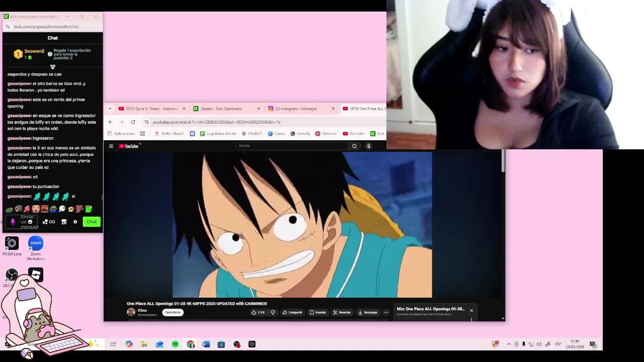This screenshot has height=362, width=644.
Task: Open Microsoft Store from taskbar
Action: (x=221, y=344)
